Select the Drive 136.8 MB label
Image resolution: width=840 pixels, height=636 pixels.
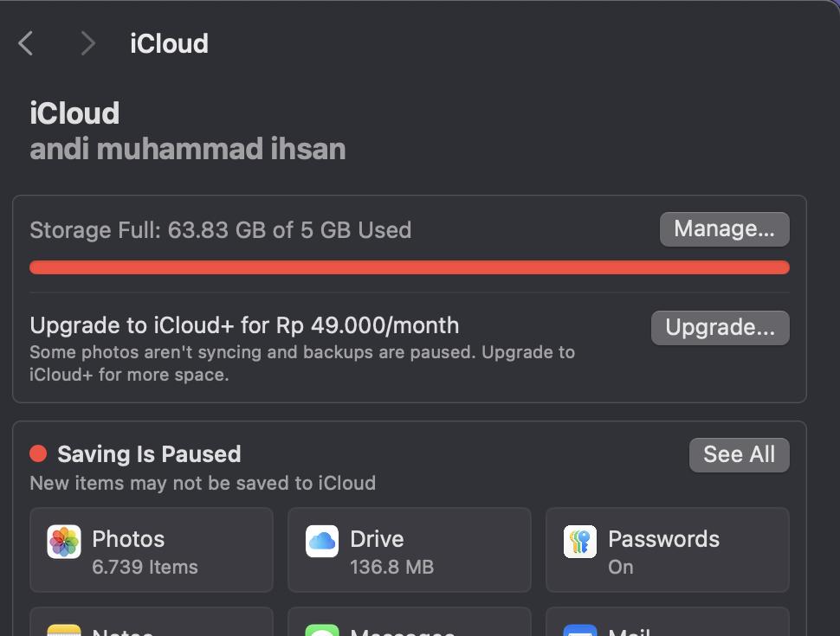(391, 552)
